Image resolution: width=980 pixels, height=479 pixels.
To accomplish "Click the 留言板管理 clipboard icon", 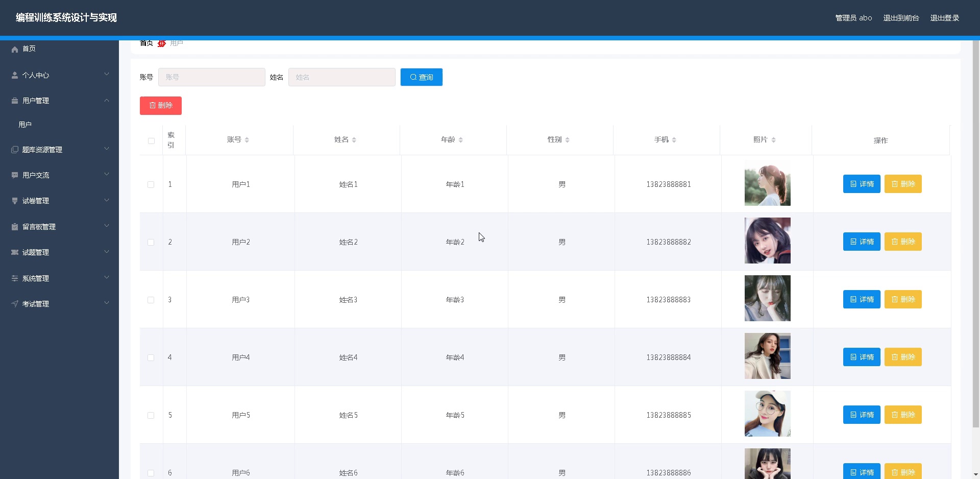I will (x=15, y=227).
